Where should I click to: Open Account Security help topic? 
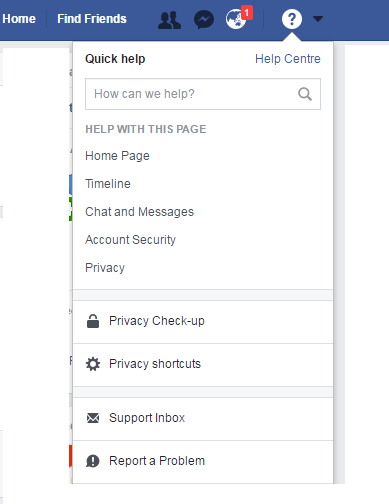130,240
